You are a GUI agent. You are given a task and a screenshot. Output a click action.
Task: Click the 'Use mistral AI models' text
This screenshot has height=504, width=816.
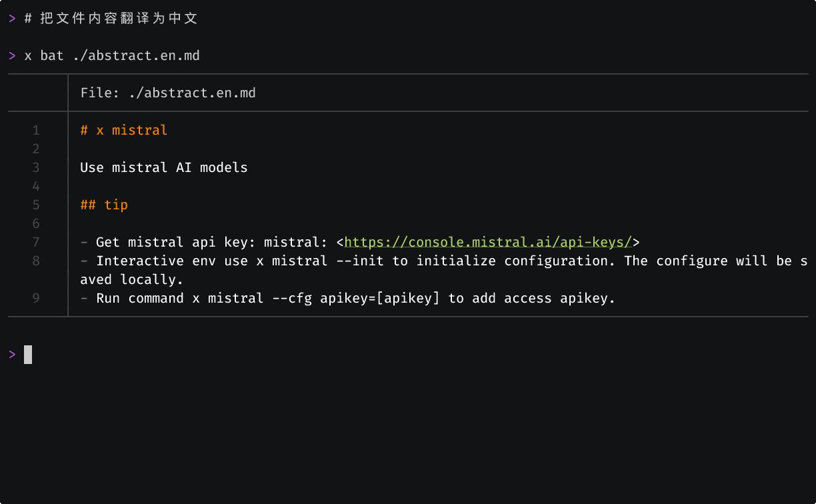(x=164, y=167)
